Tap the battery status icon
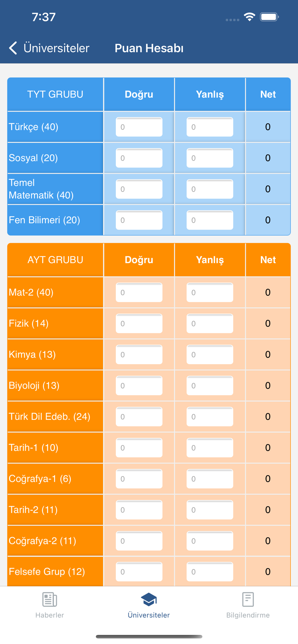 pyautogui.click(x=270, y=17)
